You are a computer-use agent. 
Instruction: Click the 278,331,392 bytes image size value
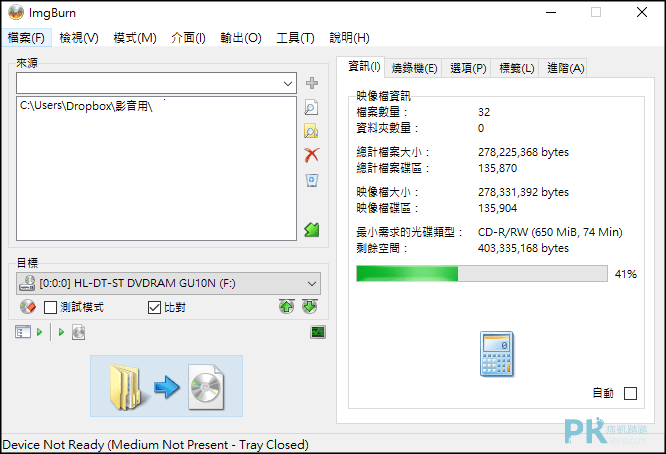tap(523, 192)
